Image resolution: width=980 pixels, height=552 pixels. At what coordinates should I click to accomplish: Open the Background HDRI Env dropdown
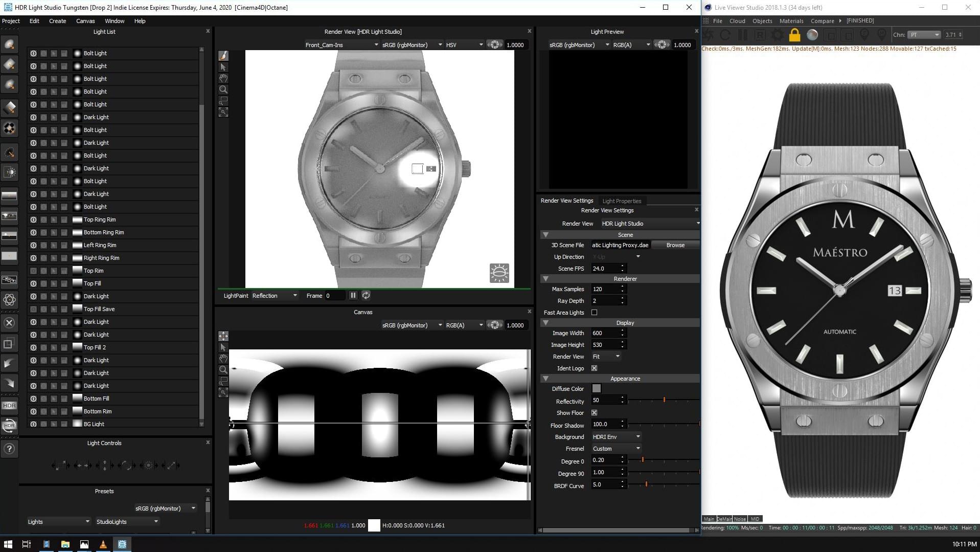coord(616,436)
